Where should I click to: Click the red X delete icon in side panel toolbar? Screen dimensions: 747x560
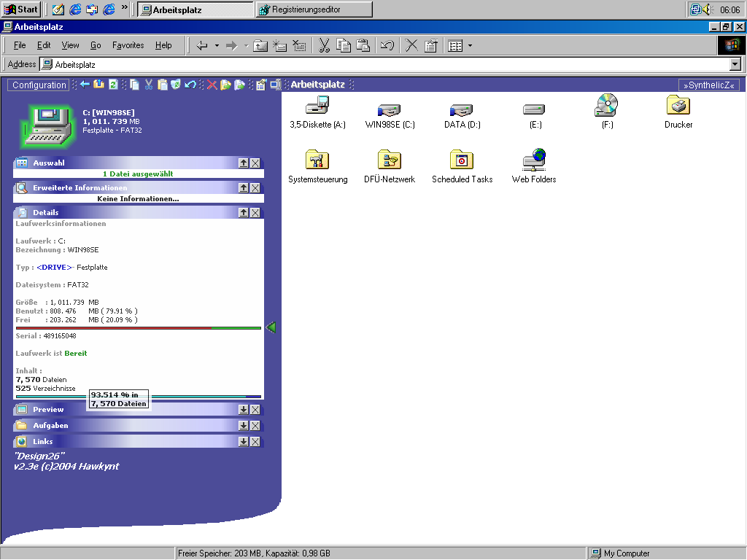212,85
